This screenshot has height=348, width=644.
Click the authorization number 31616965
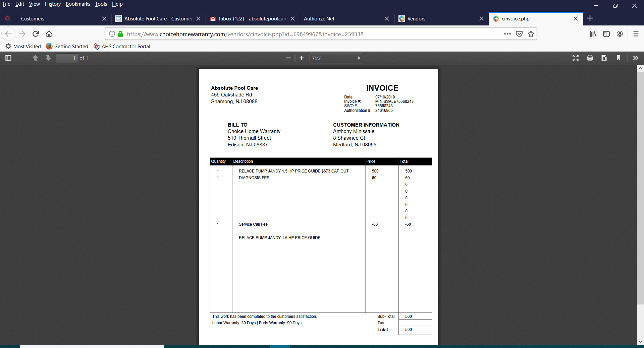click(384, 111)
